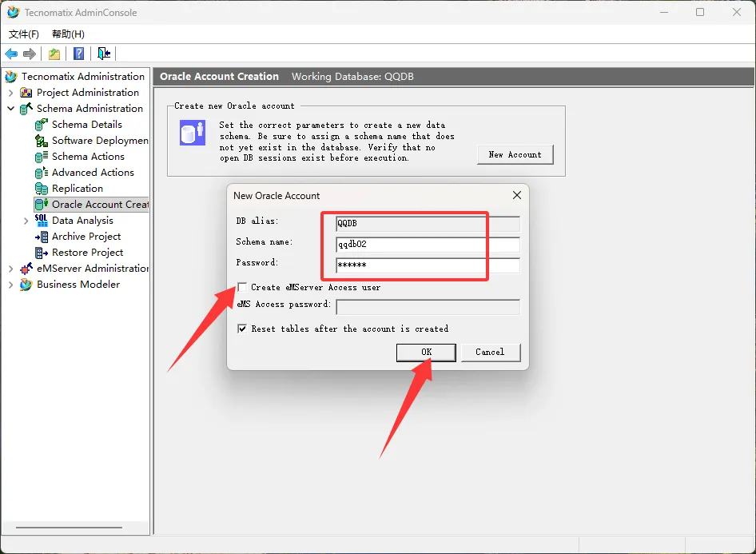Click the Replication icon
Image resolution: width=756 pixels, height=554 pixels.
(x=42, y=189)
